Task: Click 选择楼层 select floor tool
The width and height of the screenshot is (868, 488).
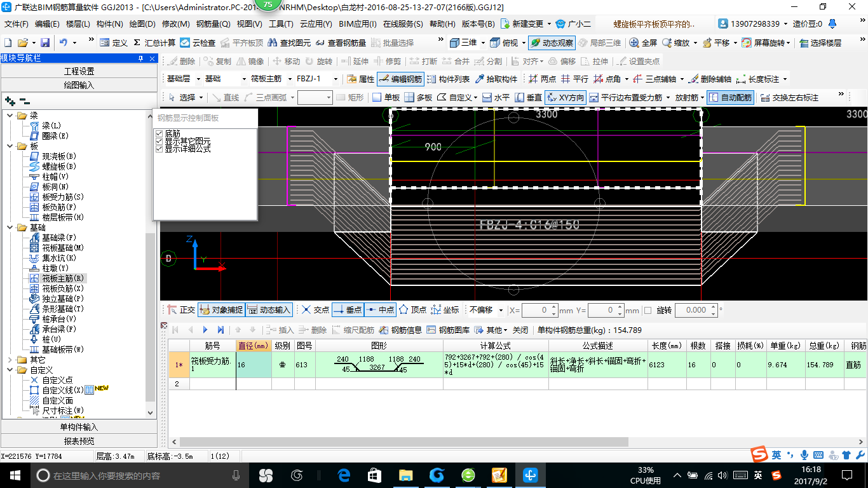Action: (820, 43)
